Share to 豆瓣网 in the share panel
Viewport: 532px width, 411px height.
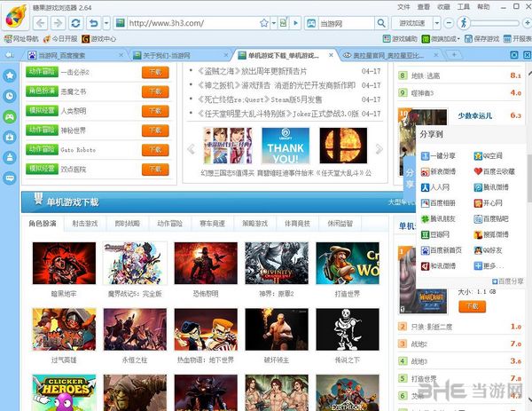435,234
